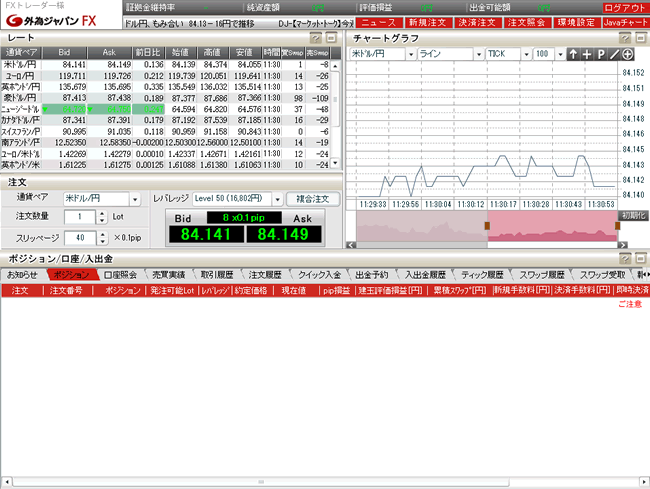Open the chart count 100 dropdown
Screen dimensions: 650x489
point(560,54)
